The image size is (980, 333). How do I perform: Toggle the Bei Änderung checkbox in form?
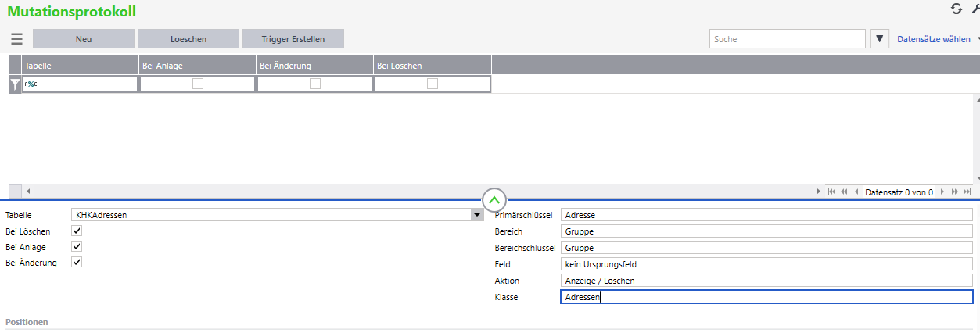click(77, 263)
